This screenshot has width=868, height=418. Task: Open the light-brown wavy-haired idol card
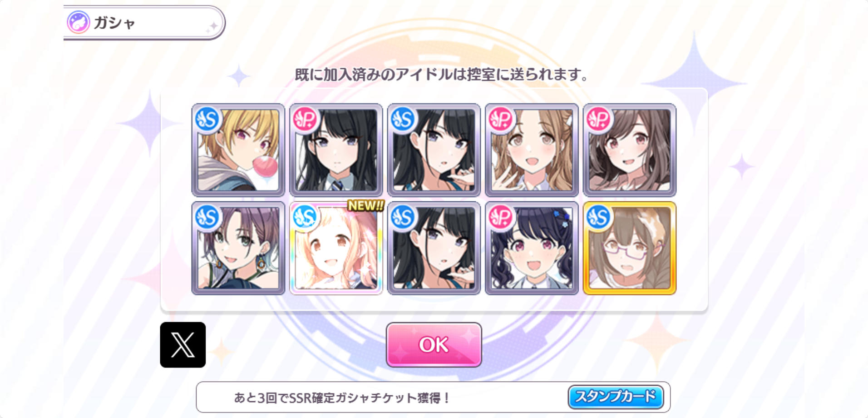(532, 150)
